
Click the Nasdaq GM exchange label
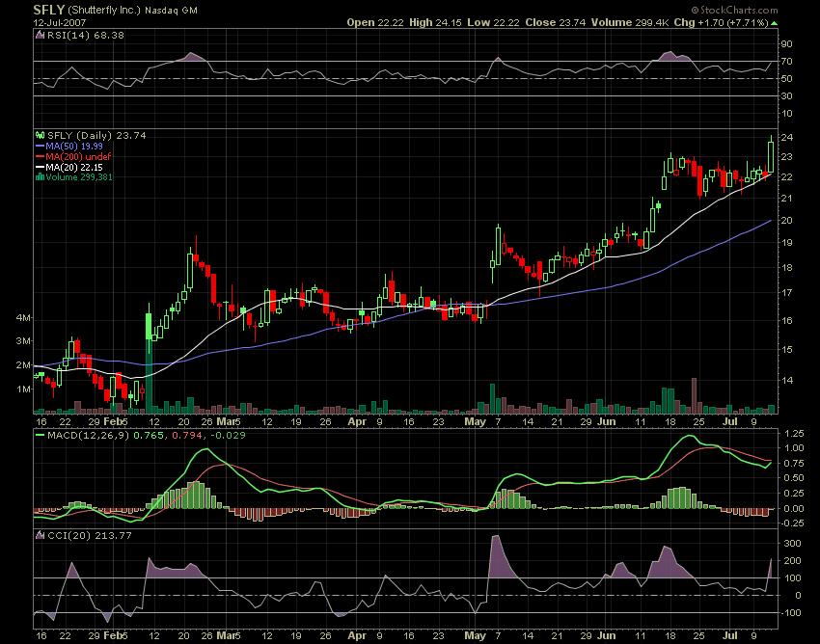171,11
